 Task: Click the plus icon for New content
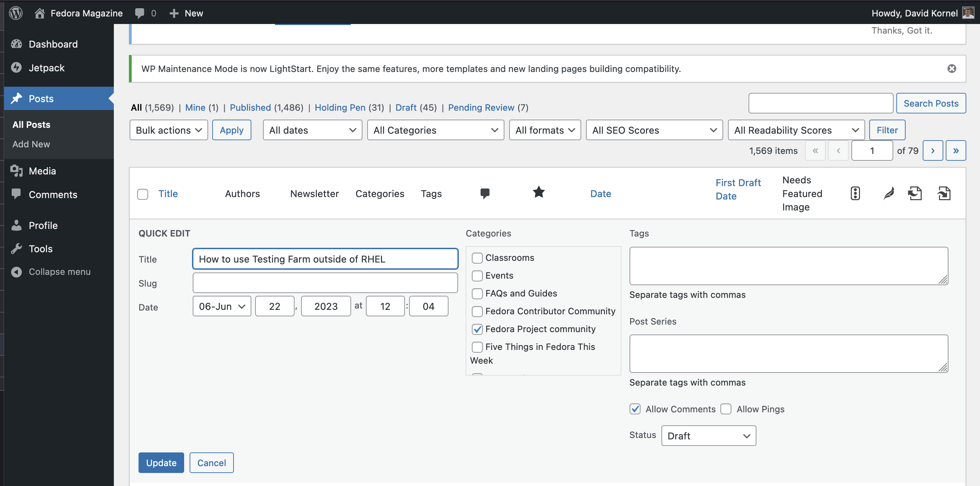(x=174, y=13)
